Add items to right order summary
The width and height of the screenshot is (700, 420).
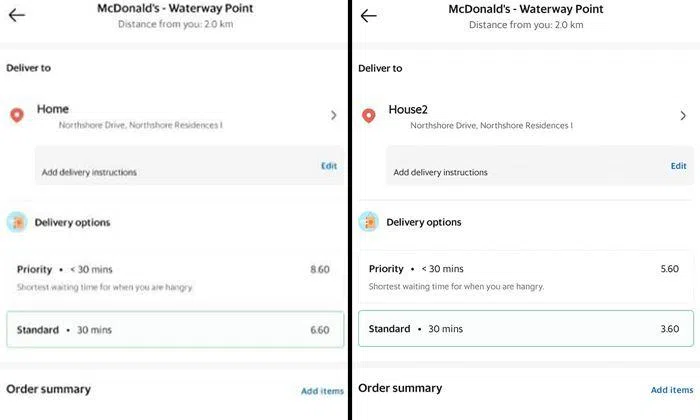pos(671,390)
